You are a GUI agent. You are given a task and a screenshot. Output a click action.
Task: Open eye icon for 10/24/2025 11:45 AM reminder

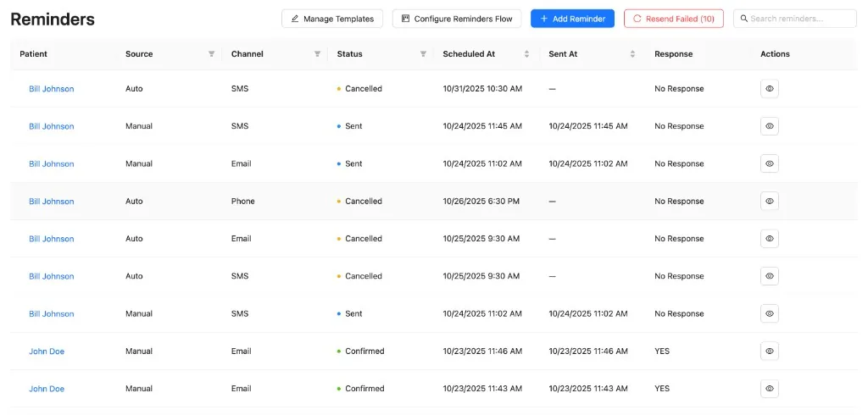coord(770,126)
